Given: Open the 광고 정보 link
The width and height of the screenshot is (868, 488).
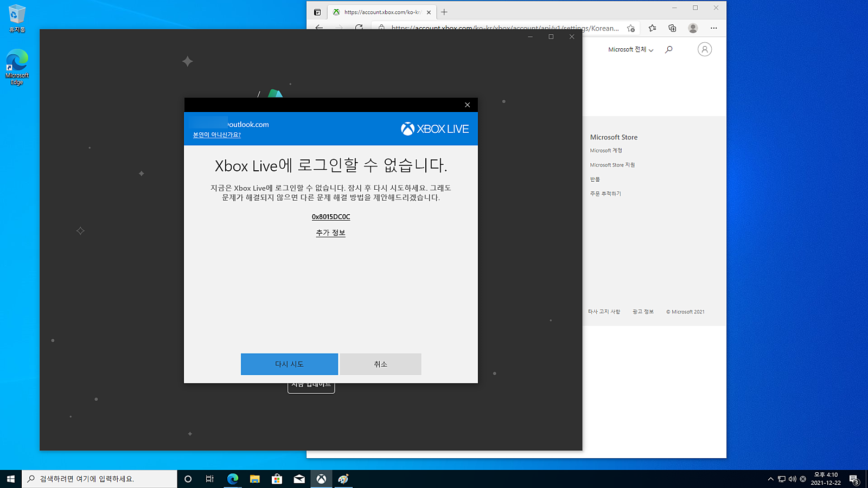Looking at the screenshot, I should pyautogui.click(x=643, y=312).
